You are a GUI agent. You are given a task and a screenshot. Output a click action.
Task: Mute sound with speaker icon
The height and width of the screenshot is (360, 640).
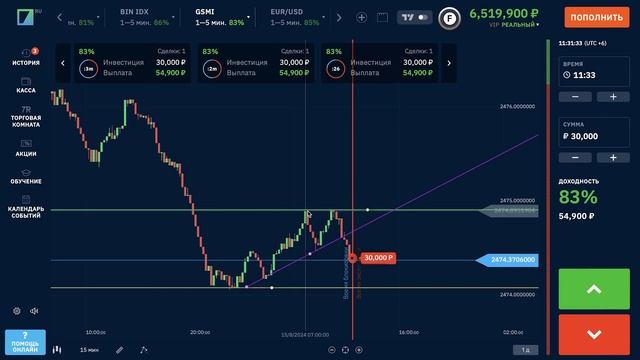click(x=34, y=311)
